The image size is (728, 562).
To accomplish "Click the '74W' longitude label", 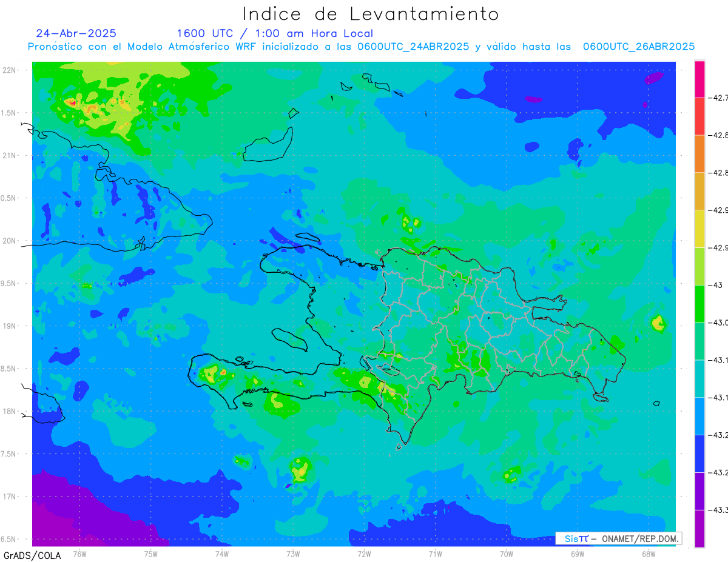I will [x=222, y=554].
